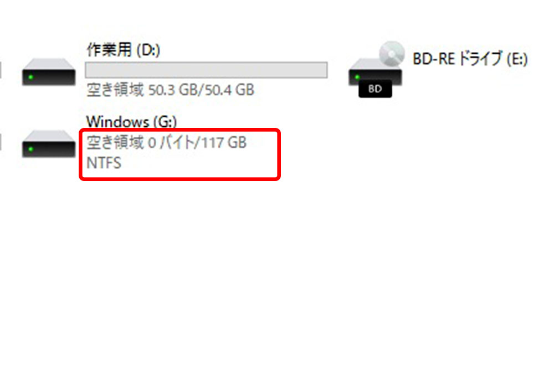Screen dimensions: 554x392
Task: Click the green LED on the BD-RE drive icon
Action: point(357,77)
